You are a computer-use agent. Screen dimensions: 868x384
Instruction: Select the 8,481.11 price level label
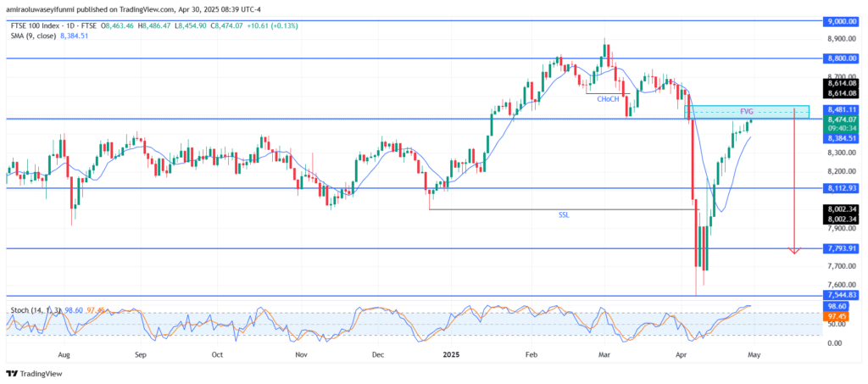(x=843, y=109)
